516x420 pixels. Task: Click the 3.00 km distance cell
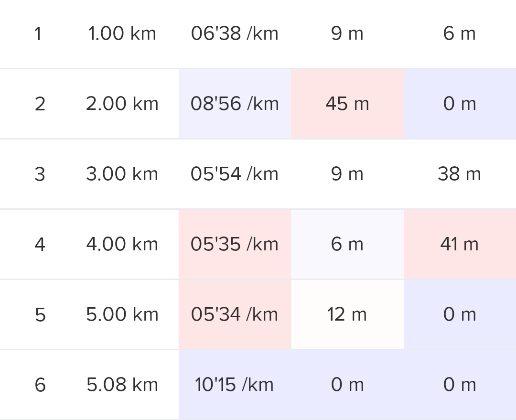[x=122, y=174]
